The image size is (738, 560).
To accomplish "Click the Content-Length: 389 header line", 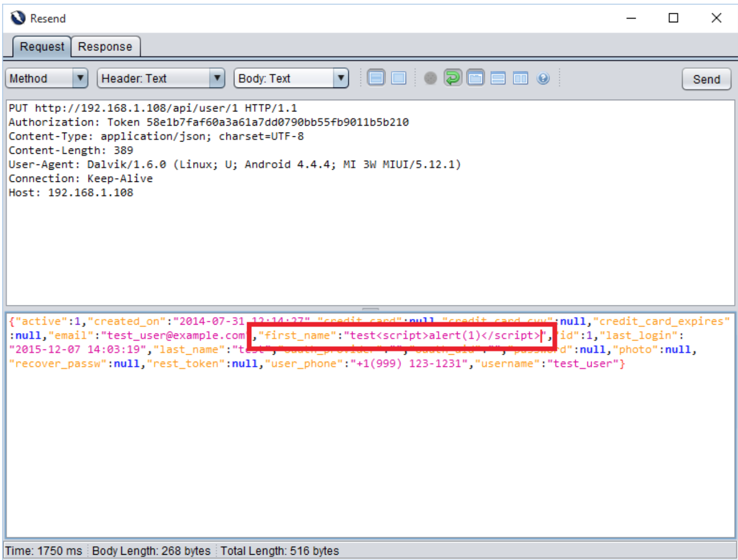I will [x=71, y=150].
